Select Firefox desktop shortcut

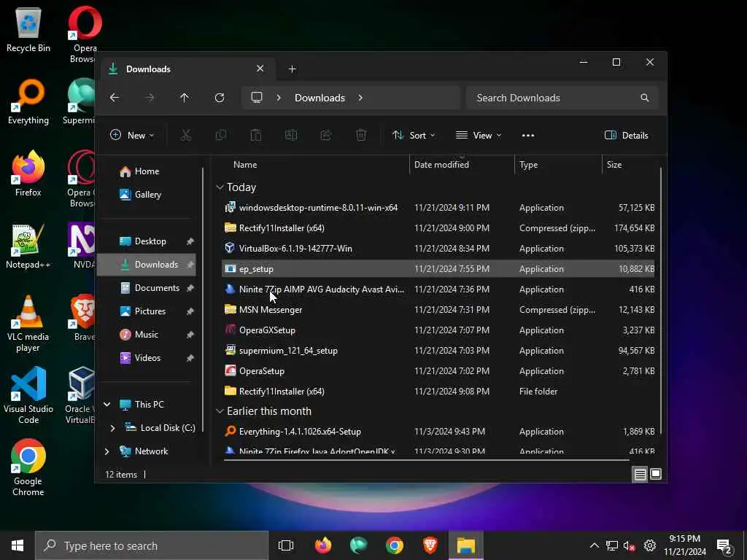tap(28, 174)
